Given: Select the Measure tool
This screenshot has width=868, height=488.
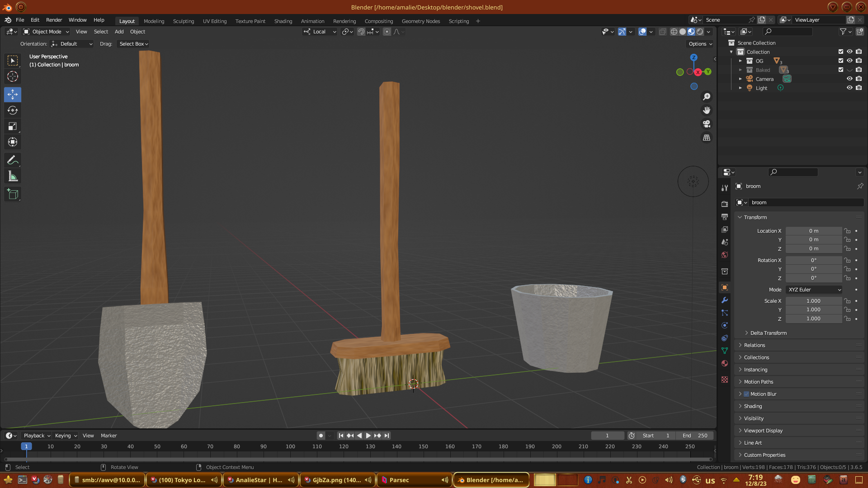Looking at the screenshot, I should (x=13, y=177).
